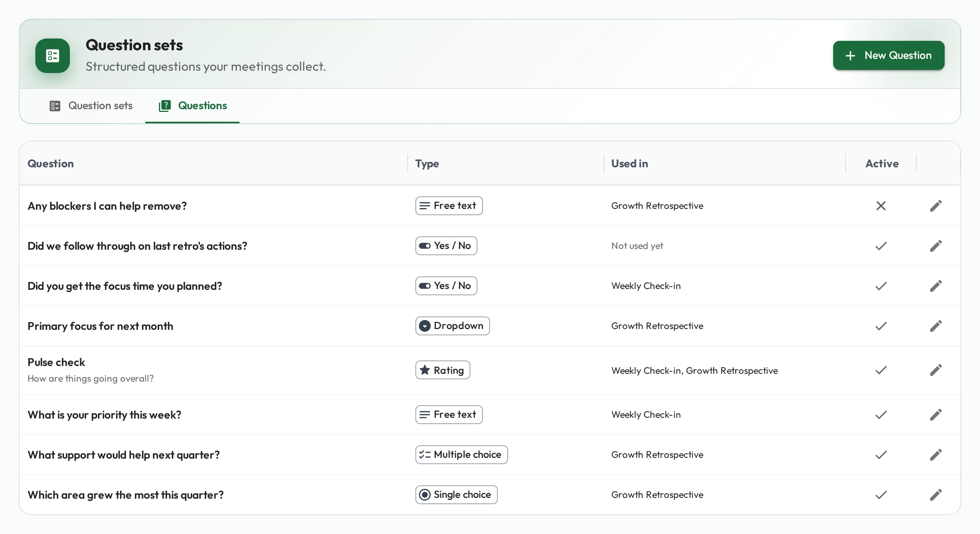Click Yes / No badge for 'Did we follow through'

[x=446, y=246]
